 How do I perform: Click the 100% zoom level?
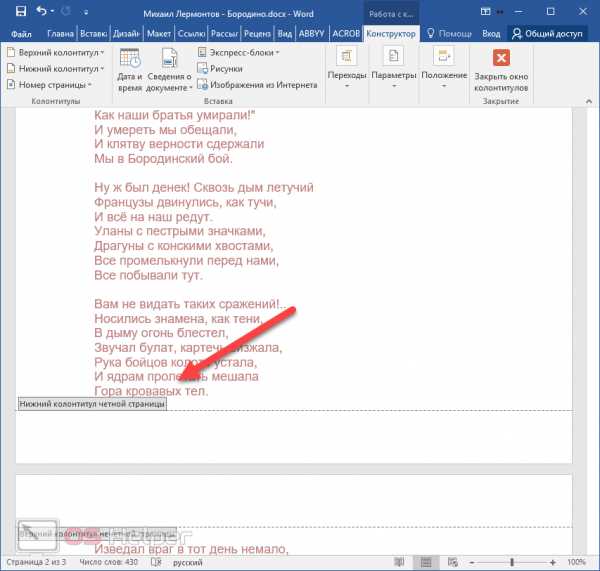coord(576,562)
